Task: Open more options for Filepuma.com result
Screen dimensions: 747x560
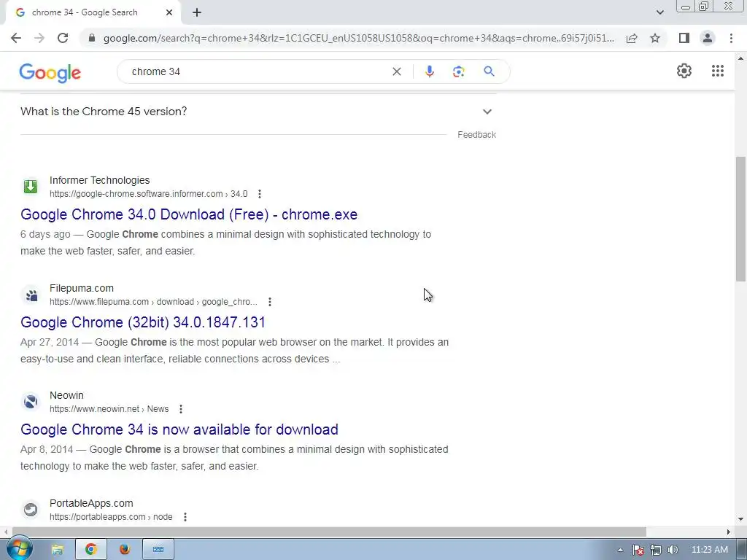Action: (x=270, y=302)
